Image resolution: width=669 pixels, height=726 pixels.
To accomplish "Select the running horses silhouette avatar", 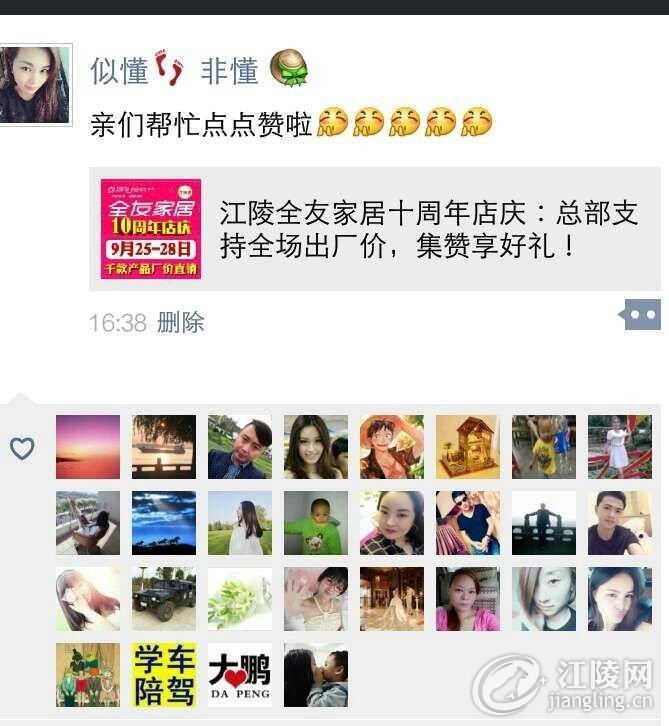I will point(164,523).
